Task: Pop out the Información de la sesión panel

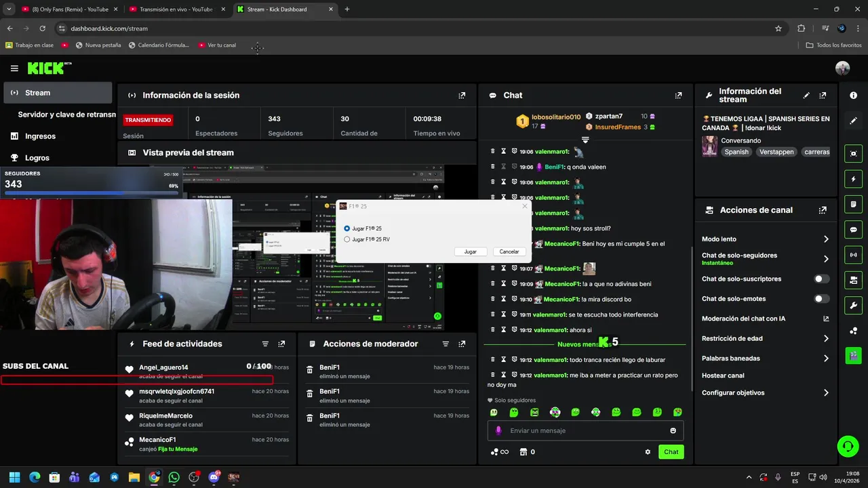Action: (x=462, y=96)
